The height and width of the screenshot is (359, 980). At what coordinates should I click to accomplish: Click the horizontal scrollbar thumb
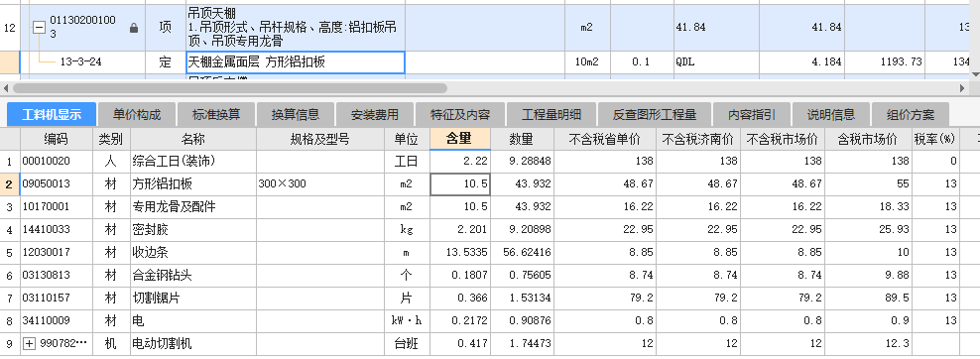(x=229, y=88)
